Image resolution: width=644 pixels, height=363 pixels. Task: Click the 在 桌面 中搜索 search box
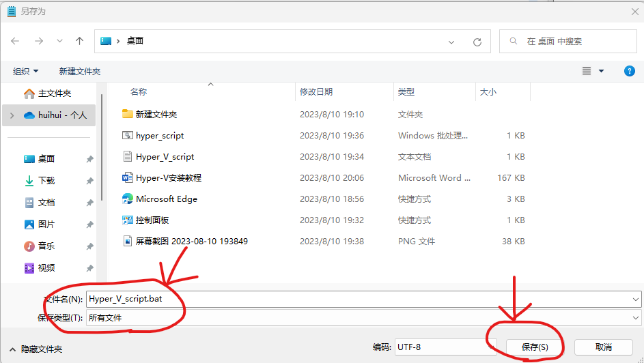[568, 42]
